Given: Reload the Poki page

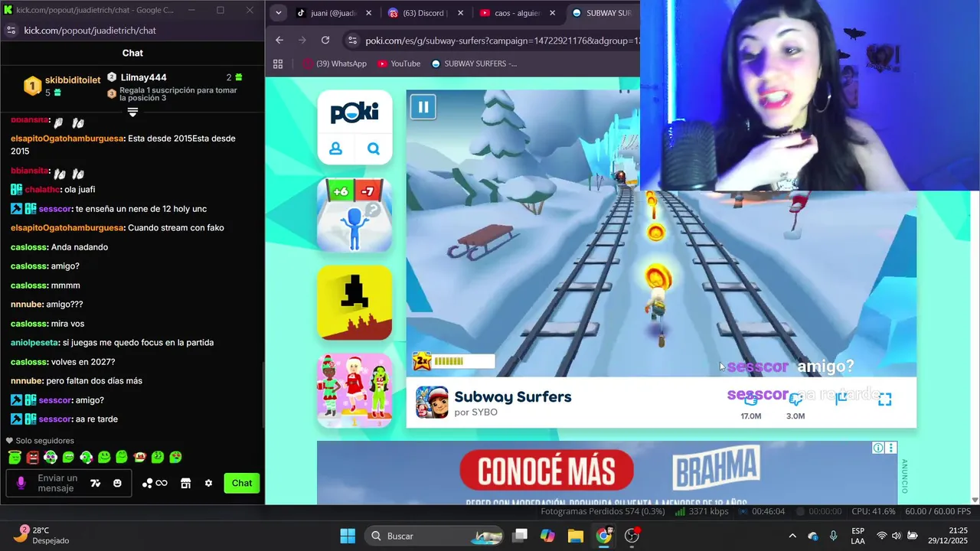Looking at the screenshot, I should click(325, 40).
